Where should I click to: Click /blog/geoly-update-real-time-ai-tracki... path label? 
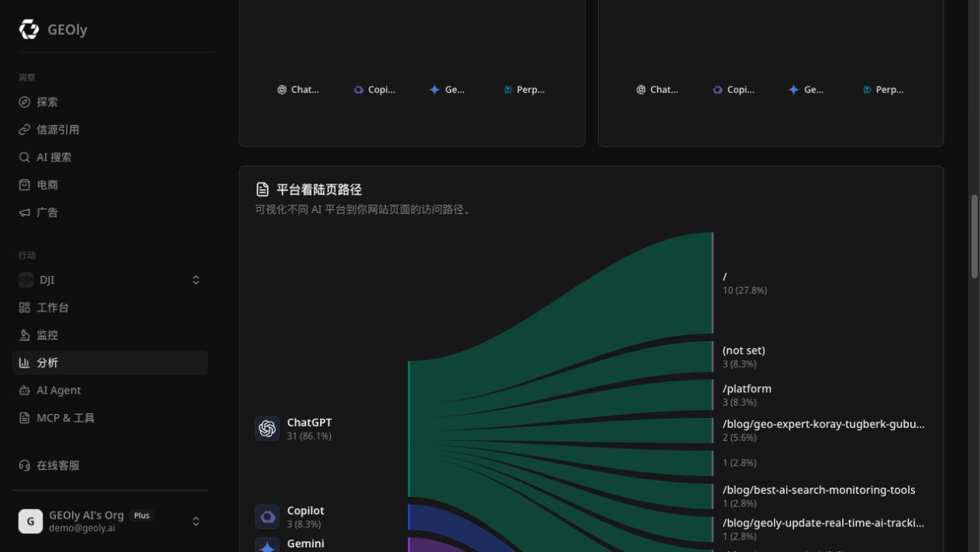(824, 523)
